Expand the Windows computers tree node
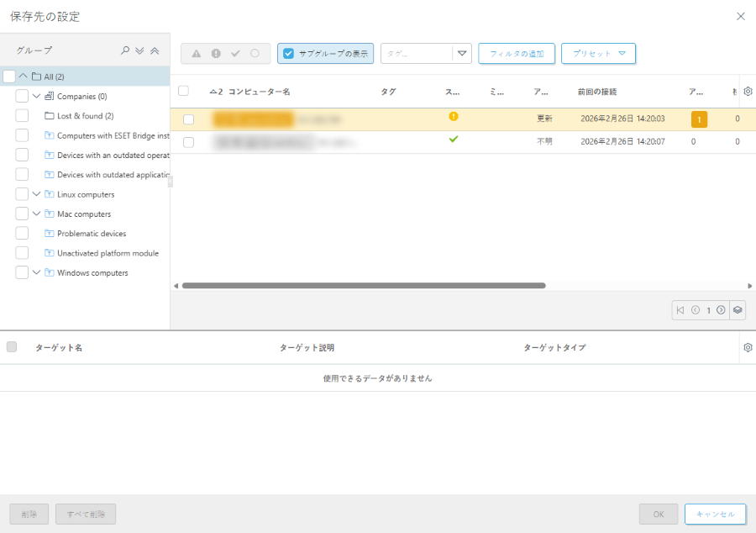Image resolution: width=756 pixels, height=533 pixels. 37,272
